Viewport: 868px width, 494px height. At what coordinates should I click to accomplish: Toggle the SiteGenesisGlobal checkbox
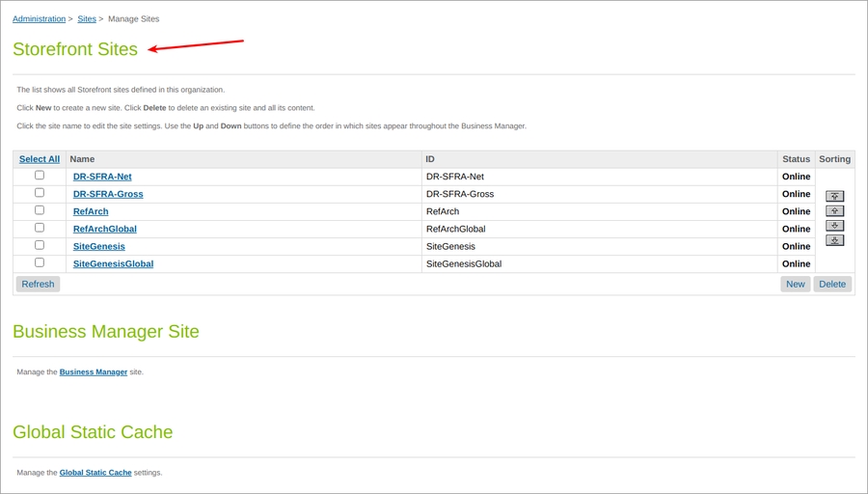point(40,262)
